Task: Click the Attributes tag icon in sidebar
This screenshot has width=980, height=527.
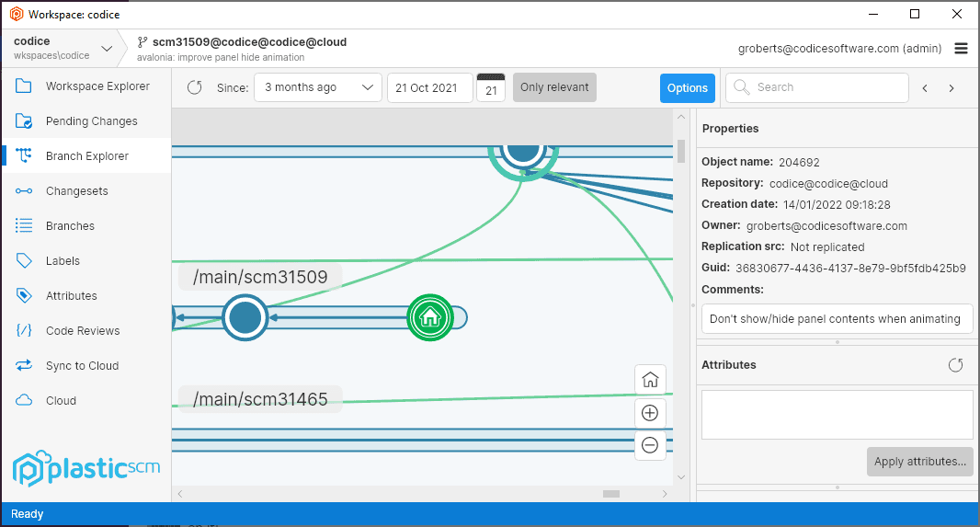Action: click(24, 296)
